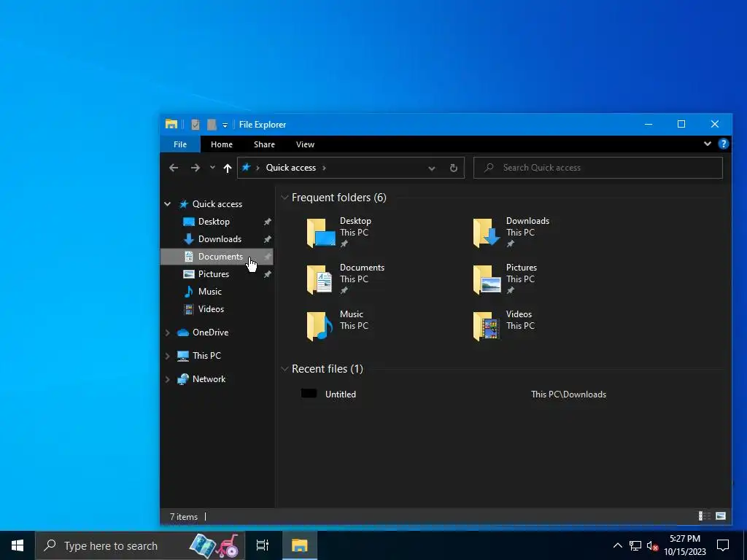Select the Untitled recent file
The width and height of the screenshot is (747, 560).
pos(340,394)
